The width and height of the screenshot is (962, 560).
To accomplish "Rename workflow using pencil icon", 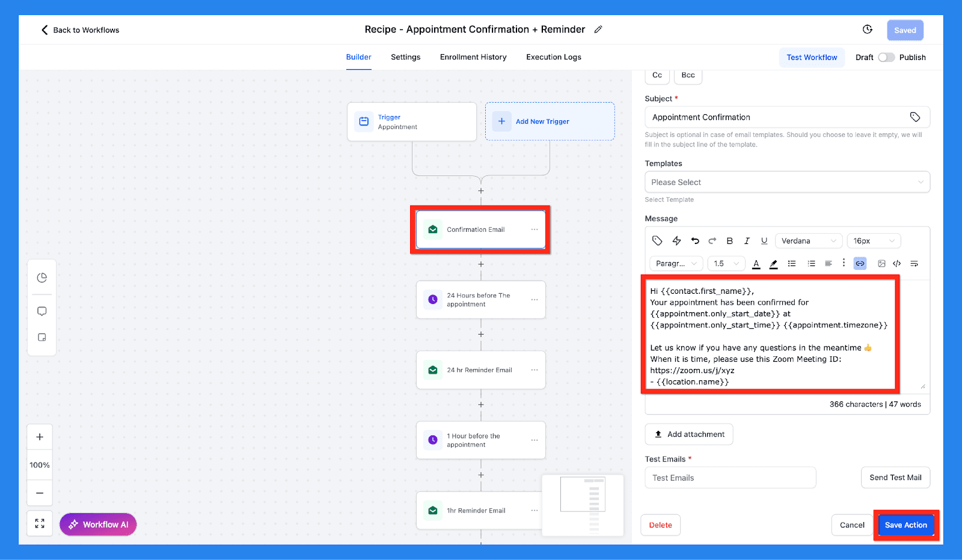I will point(598,29).
